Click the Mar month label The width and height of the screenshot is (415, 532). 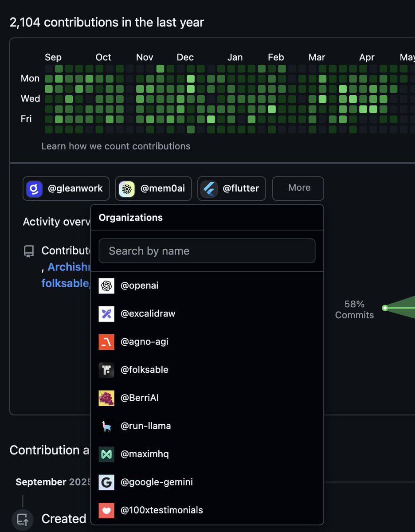coord(317,58)
